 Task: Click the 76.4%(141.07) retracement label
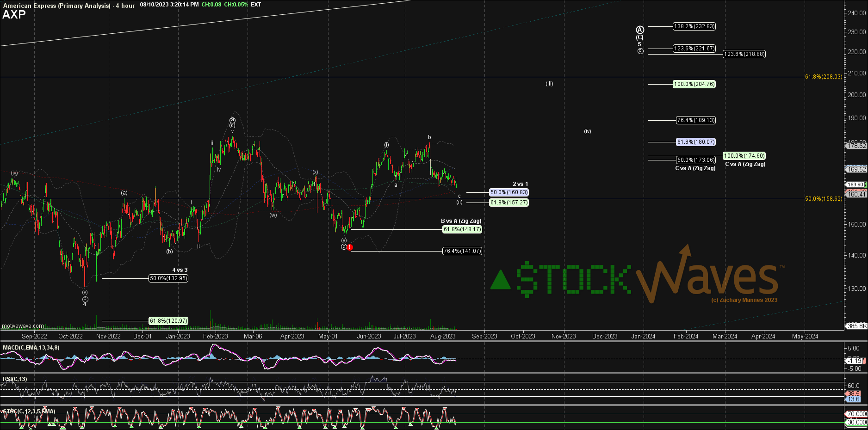point(462,251)
